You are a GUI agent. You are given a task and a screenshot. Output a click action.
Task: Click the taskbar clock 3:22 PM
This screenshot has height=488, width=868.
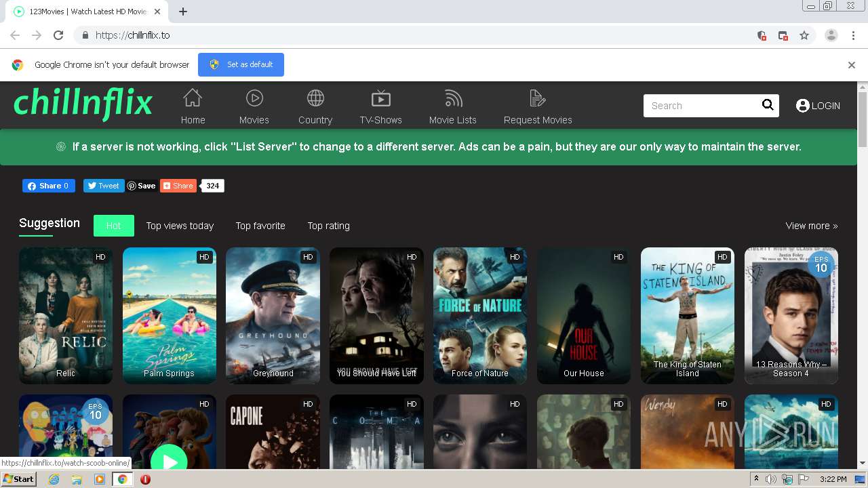tap(833, 479)
